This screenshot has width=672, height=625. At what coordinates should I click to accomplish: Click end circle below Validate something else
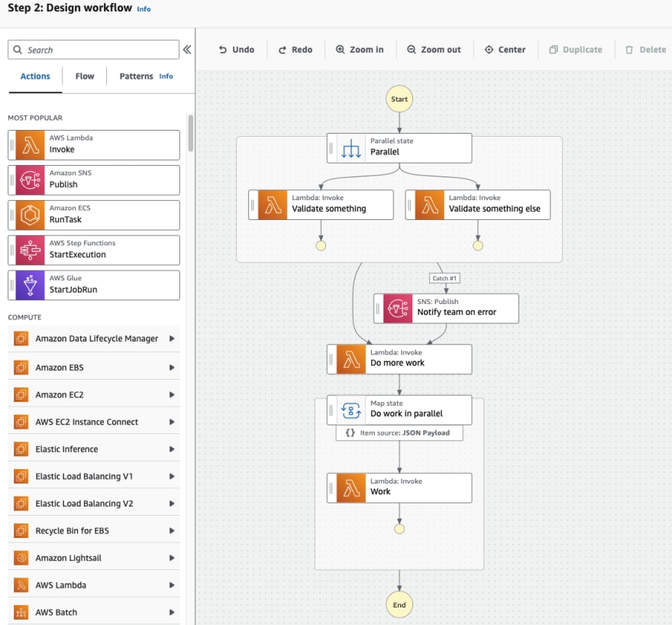478,245
